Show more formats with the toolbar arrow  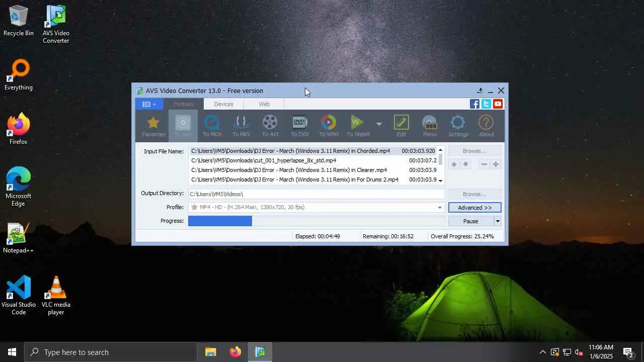point(379,124)
